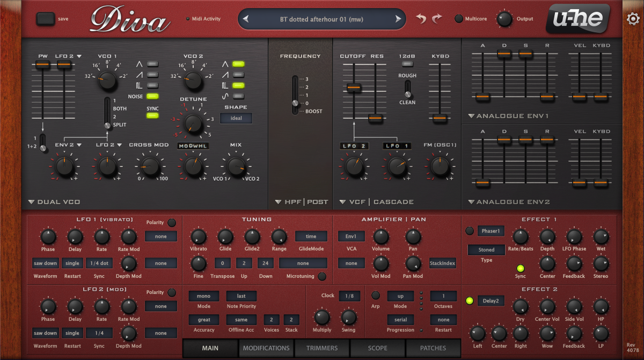Screen dimensions: 644x360
Task: Click the redo arrow icon
Action: (437, 19)
